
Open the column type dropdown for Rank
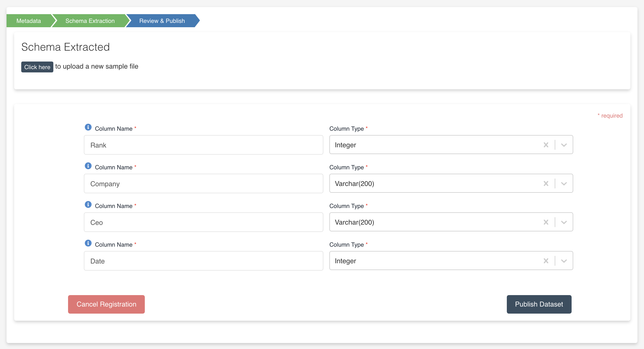click(x=563, y=145)
